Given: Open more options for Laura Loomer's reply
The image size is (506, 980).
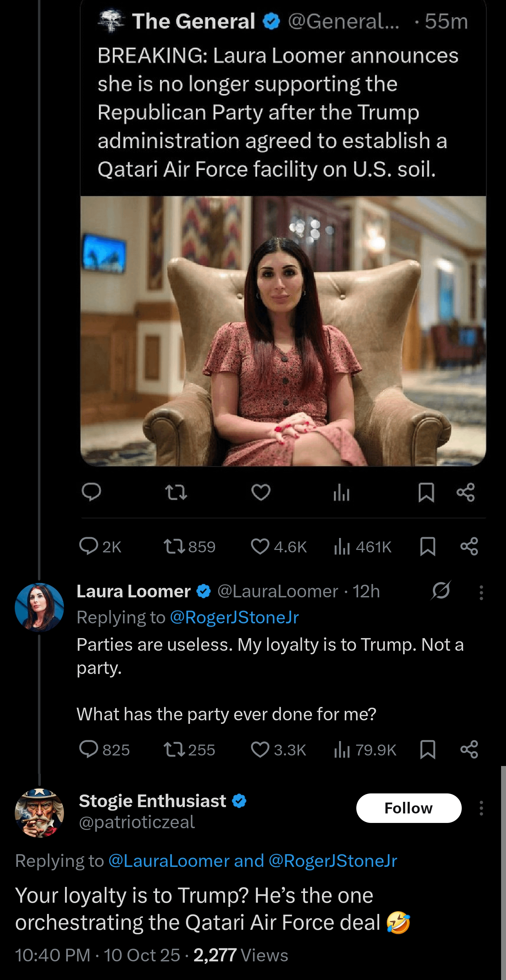Looking at the screenshot, I should click(x=481, y=592).
